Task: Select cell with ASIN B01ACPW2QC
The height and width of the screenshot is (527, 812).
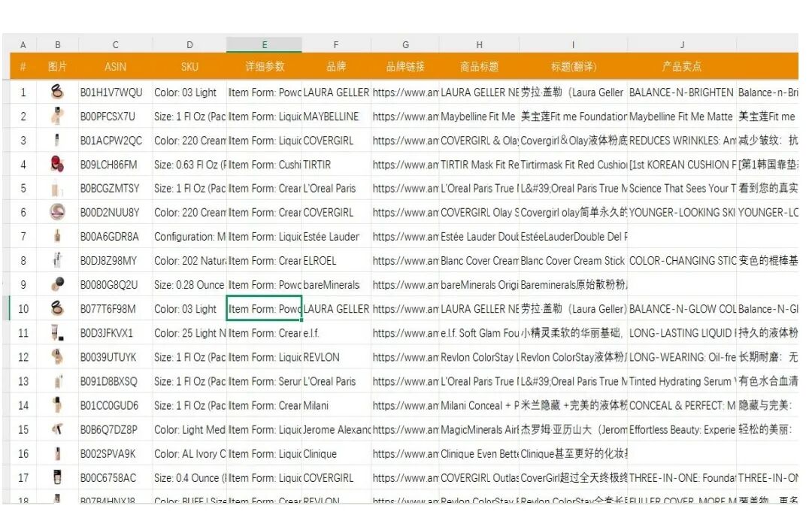Action: point(116,141)
